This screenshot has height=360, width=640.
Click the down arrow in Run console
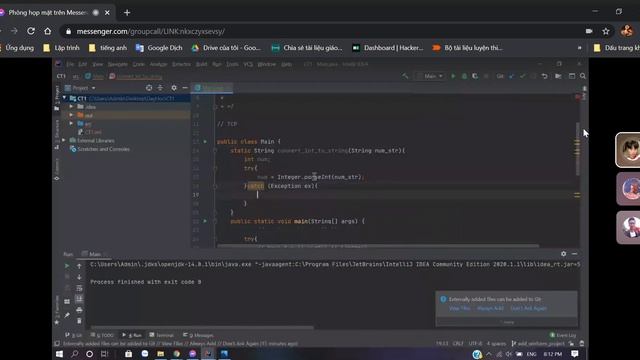pyautogui.click(x=79, y=277)
